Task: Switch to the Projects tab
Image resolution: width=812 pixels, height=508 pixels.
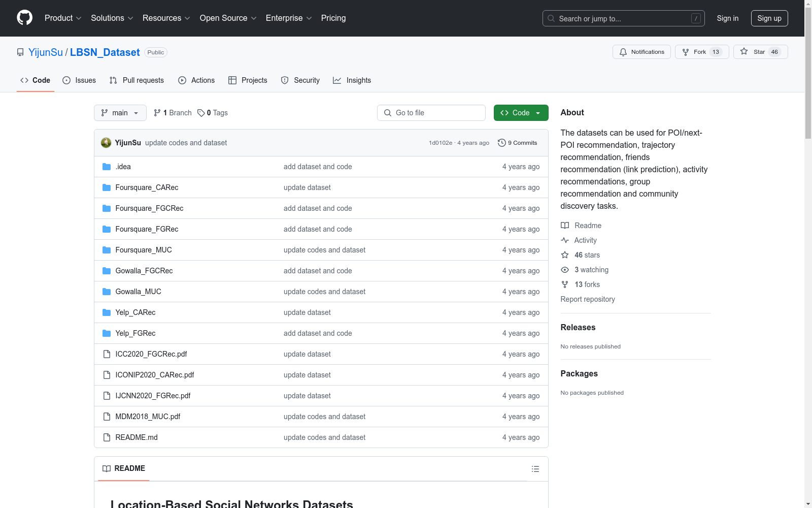Action: [x=248, y=80]
